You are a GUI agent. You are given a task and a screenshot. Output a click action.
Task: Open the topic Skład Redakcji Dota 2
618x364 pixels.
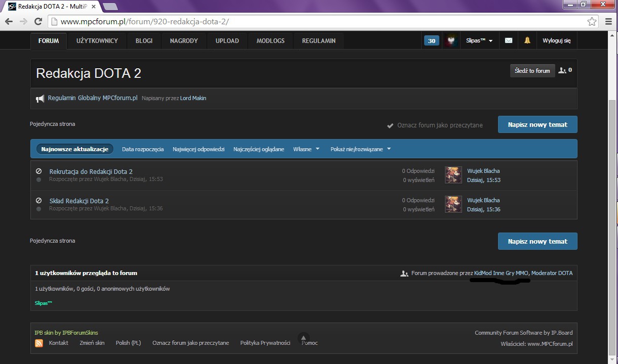pyautogui.click(x=79, y=201)
